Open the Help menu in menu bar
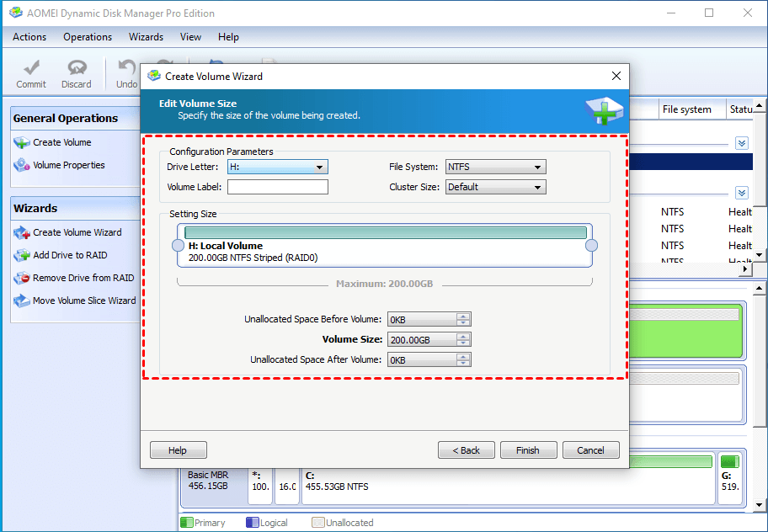The height and width of the screenshot is (532, 768). point(228,37)
